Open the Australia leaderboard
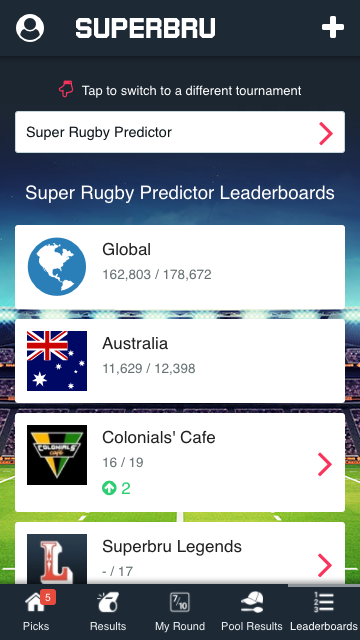Screen dimensions: 360x640 click(x=180, y=361)
